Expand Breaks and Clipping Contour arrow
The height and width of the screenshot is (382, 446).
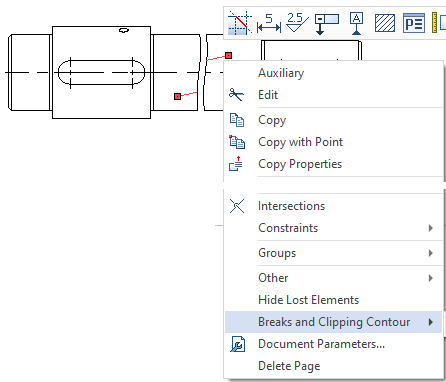click(431, 322)
